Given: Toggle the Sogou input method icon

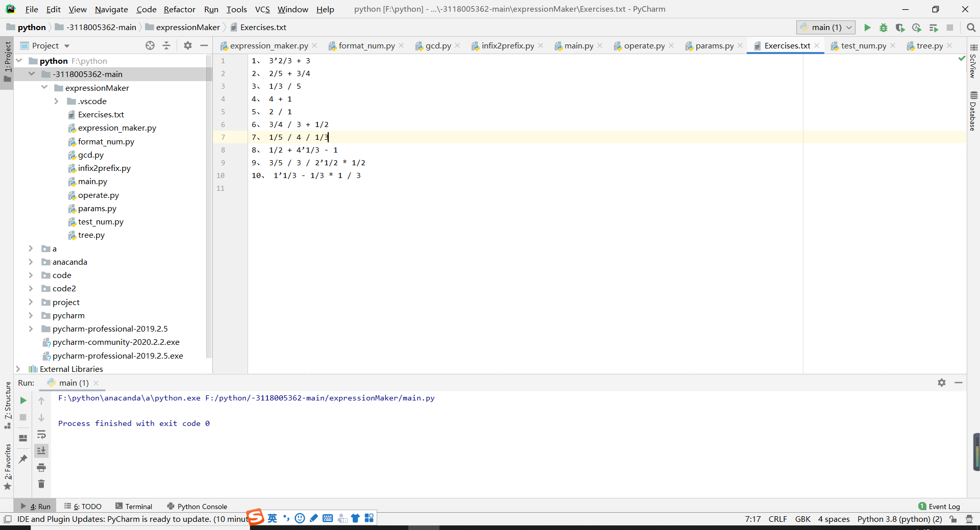Looking at the screenshot, I should 255,517.
